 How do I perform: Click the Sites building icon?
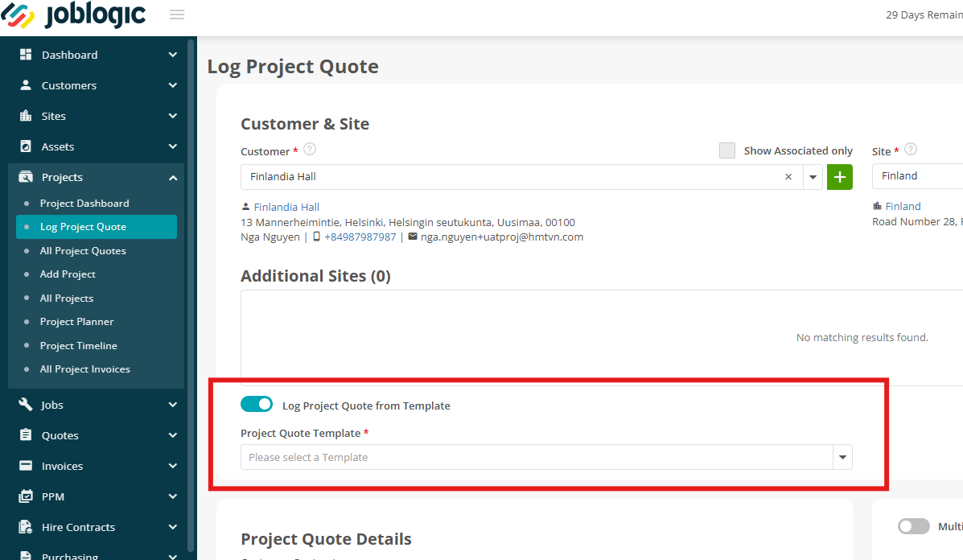click(26, 116)
